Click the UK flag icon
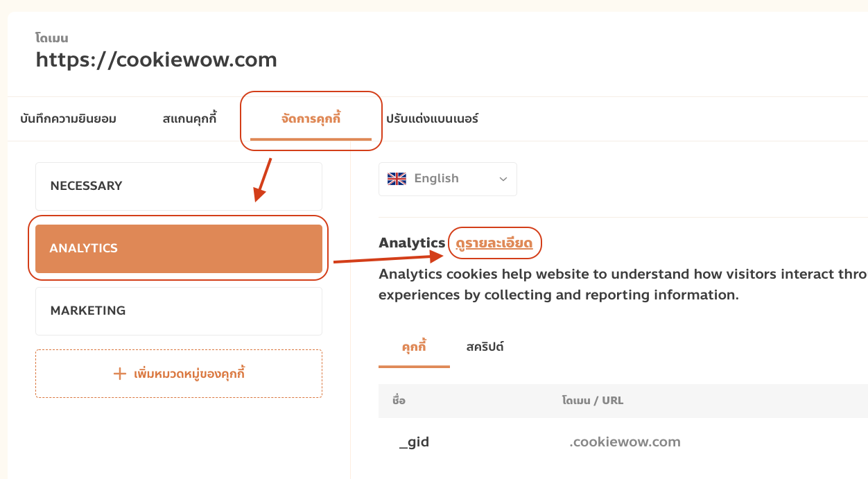Viewport: 868px width, 479px height. tap(397, 179)
